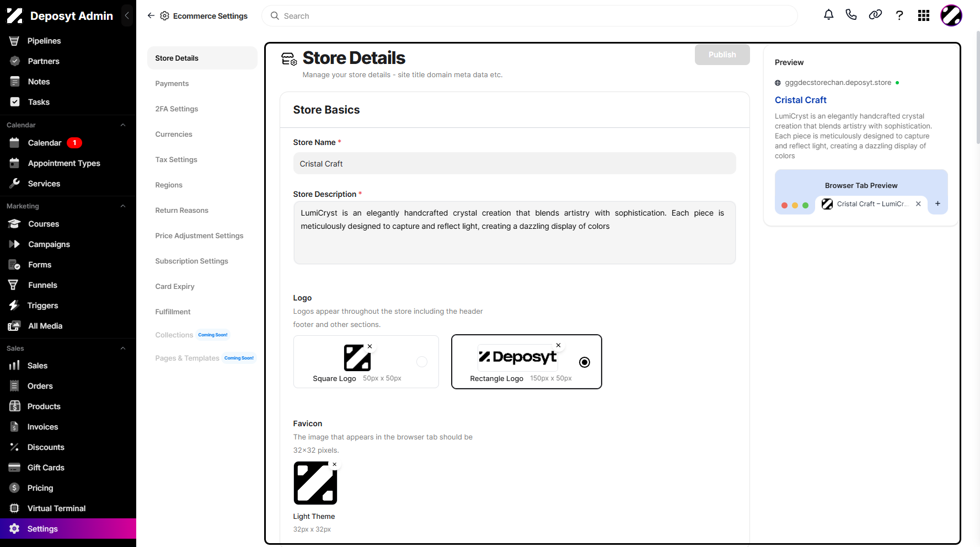The image size is (980, 547).
Task: Open Settings in the sidebar
Action: pyautogui.click(x=68, y=529)
